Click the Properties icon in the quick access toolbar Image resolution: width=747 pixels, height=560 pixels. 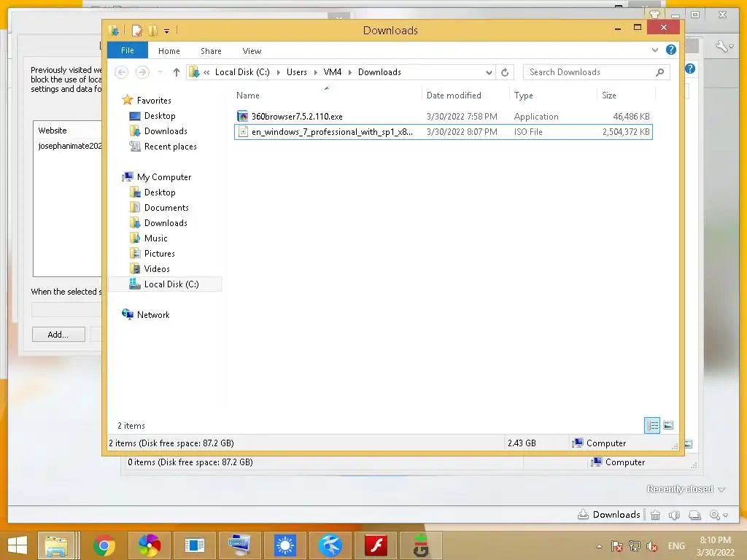point(137,31)
